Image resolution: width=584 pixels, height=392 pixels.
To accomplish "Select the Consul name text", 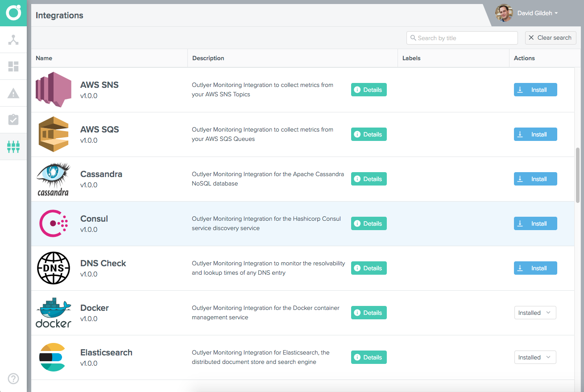I will [x=94, y=219].
